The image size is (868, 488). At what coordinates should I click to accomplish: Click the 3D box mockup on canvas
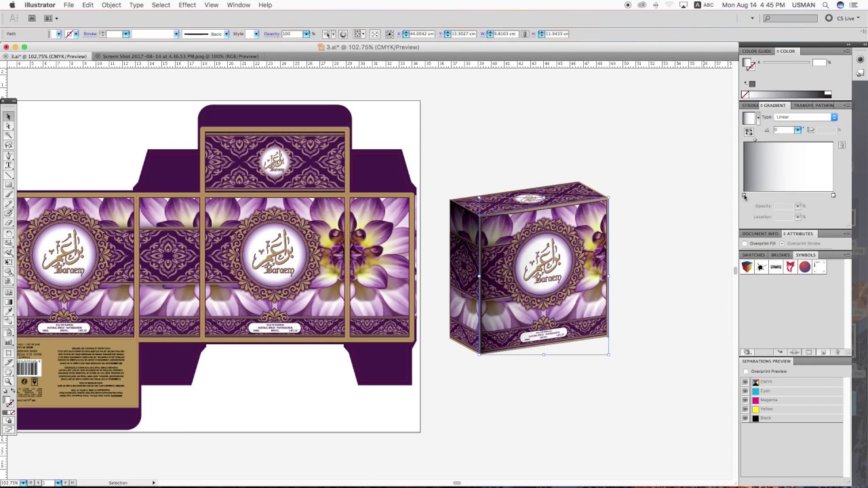pyautogui.click(x=529, y=268)
